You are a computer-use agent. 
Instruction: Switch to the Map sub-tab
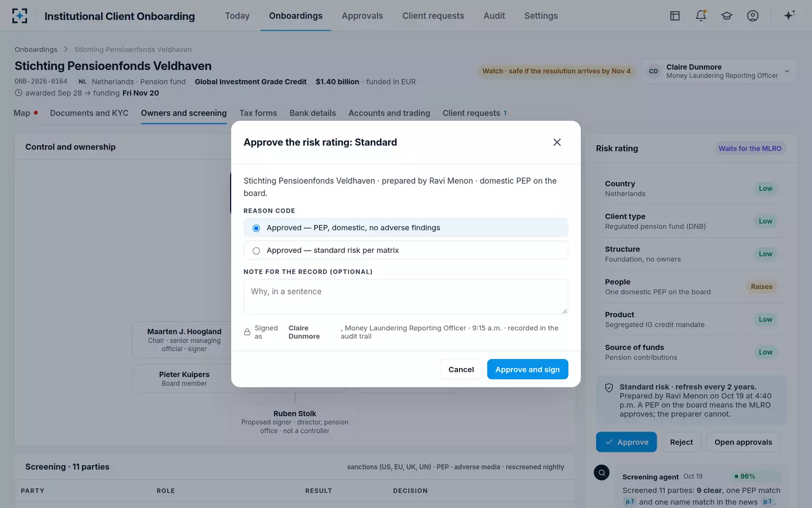coord(25,113)
